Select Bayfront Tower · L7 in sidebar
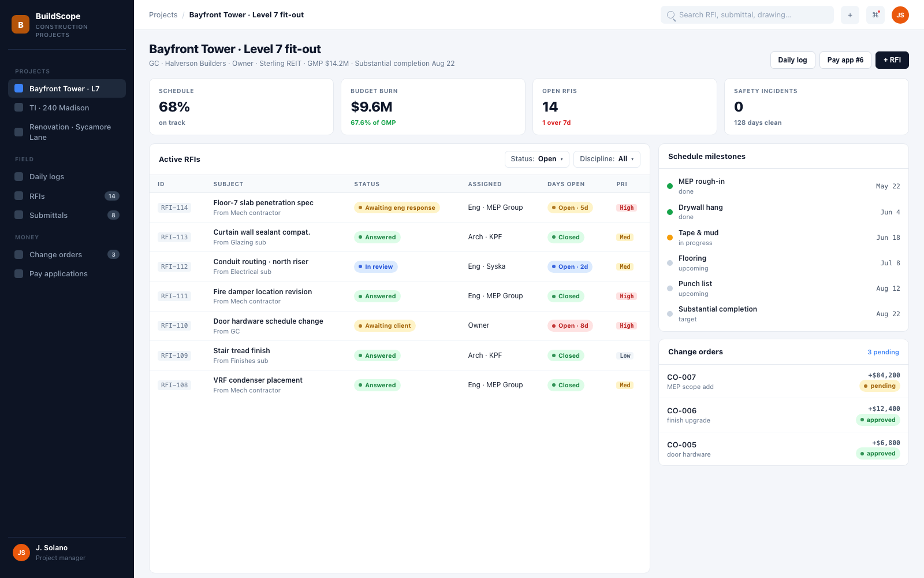The width and height of the screenshot is (924, 578). (67, 88)
